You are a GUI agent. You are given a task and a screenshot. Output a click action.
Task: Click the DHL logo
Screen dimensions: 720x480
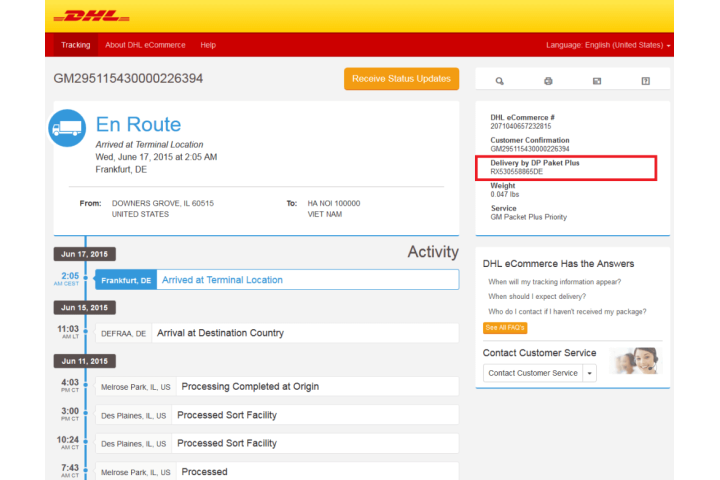click(91, 17)
